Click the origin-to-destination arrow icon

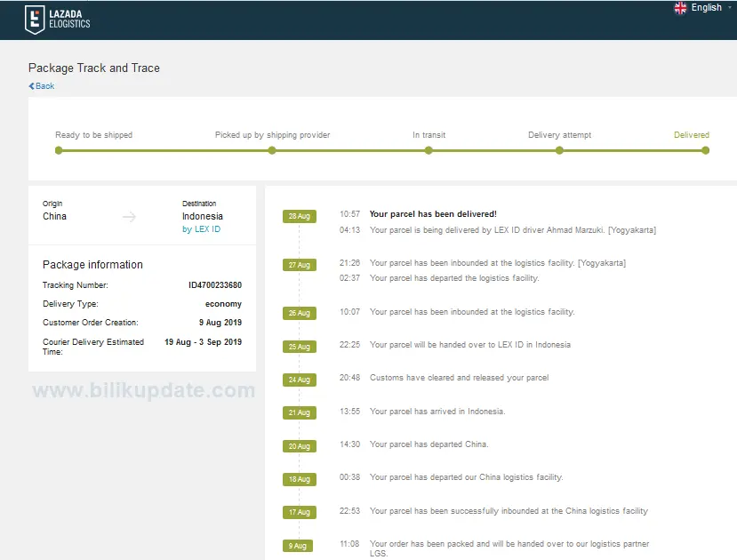coord(129,217)
